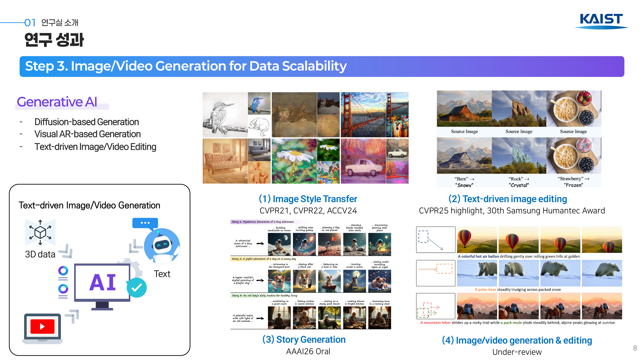The width and height of the screenshot is (644, 362).
Task: Click the red video play laptop icon
Action: click(x=42, y=328)
